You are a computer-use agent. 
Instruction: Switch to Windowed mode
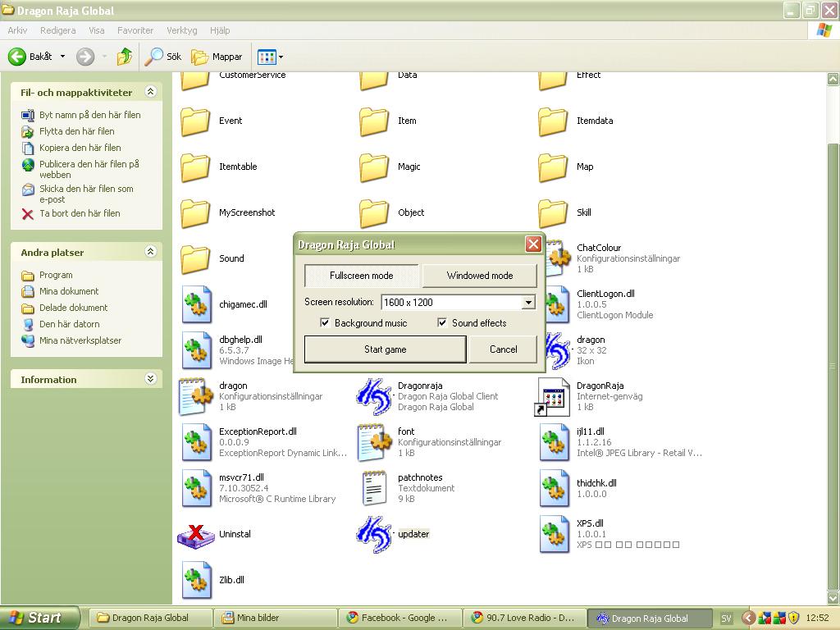(x=479, y=276)
